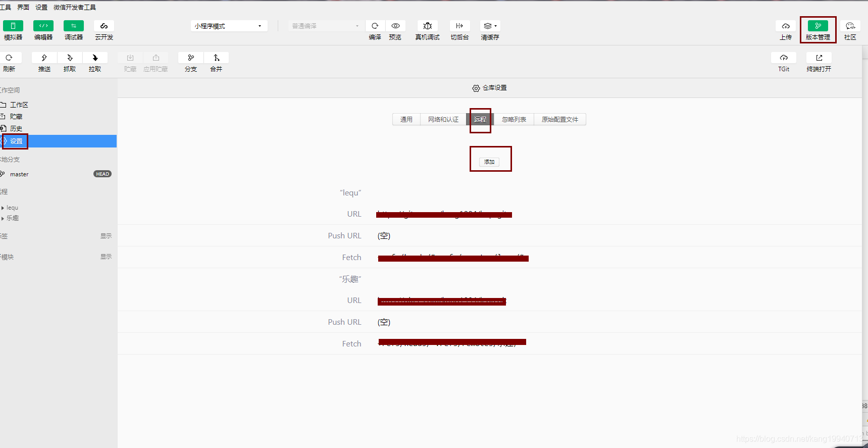Open the community (社区) icon
This screenshot has height=448, width=868.
850,26
